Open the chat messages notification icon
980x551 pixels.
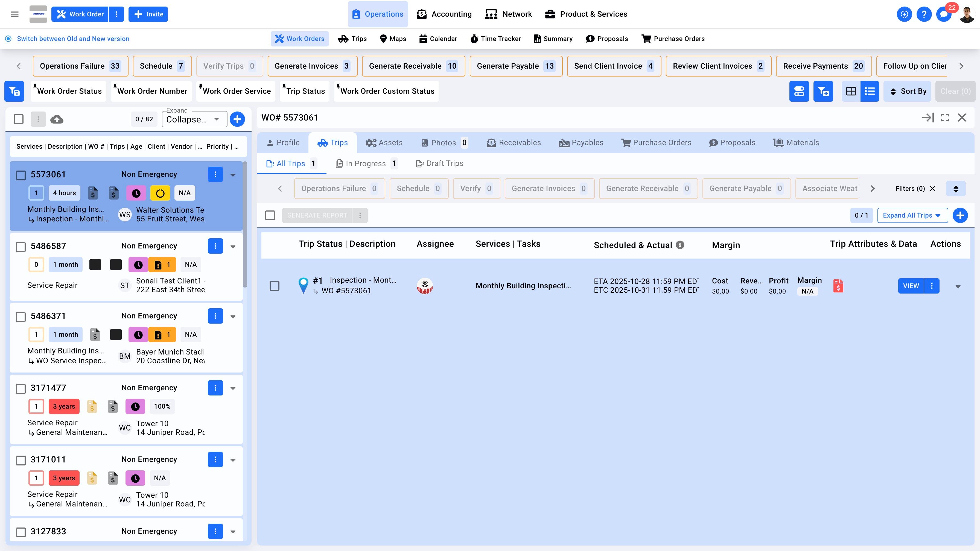(944, 14)
